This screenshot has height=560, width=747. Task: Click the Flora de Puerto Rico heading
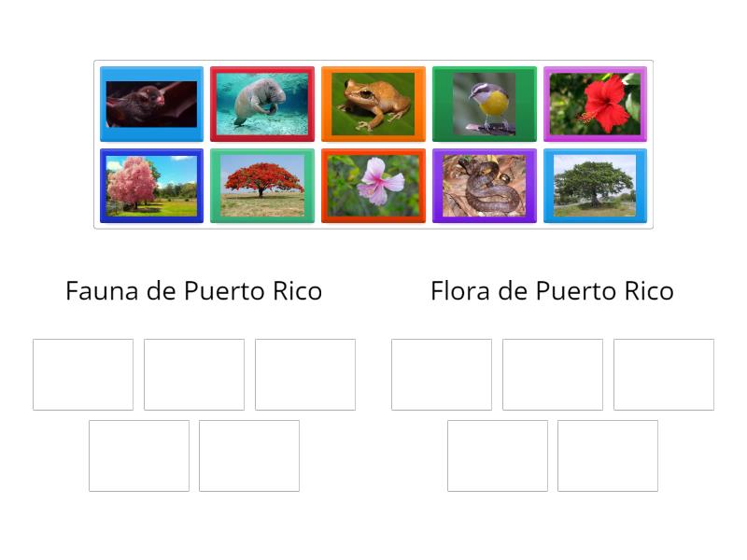coord(551,290)
